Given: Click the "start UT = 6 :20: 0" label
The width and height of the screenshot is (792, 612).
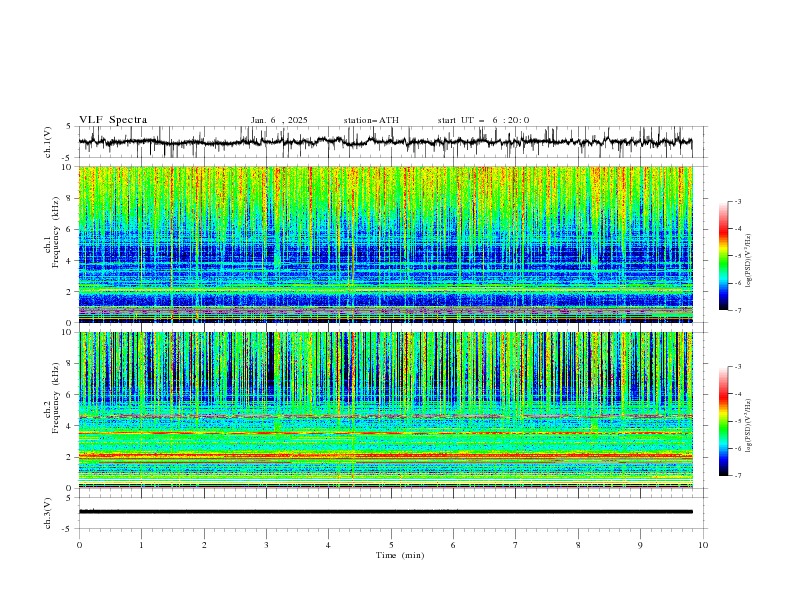Looking at the screenshot, I should coord(483,120).
